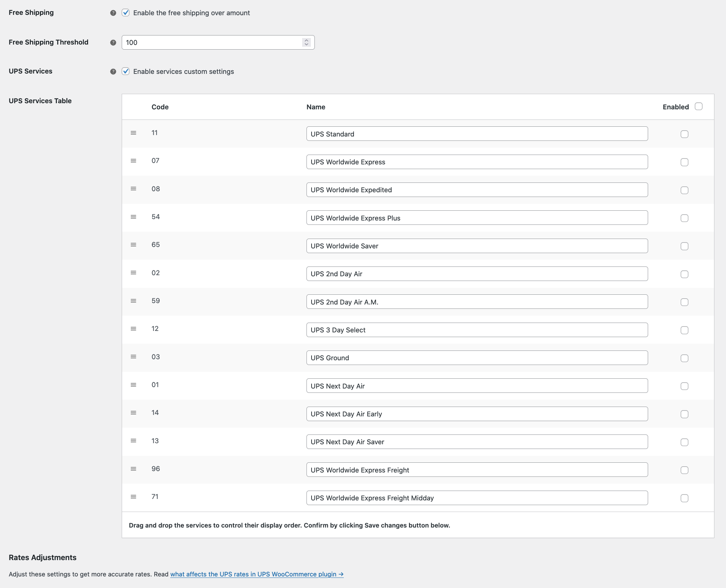This screenshot has height=588, width=726.
Task: Click the help icon next to Free Shipping
Action: (x=113, y=13)
